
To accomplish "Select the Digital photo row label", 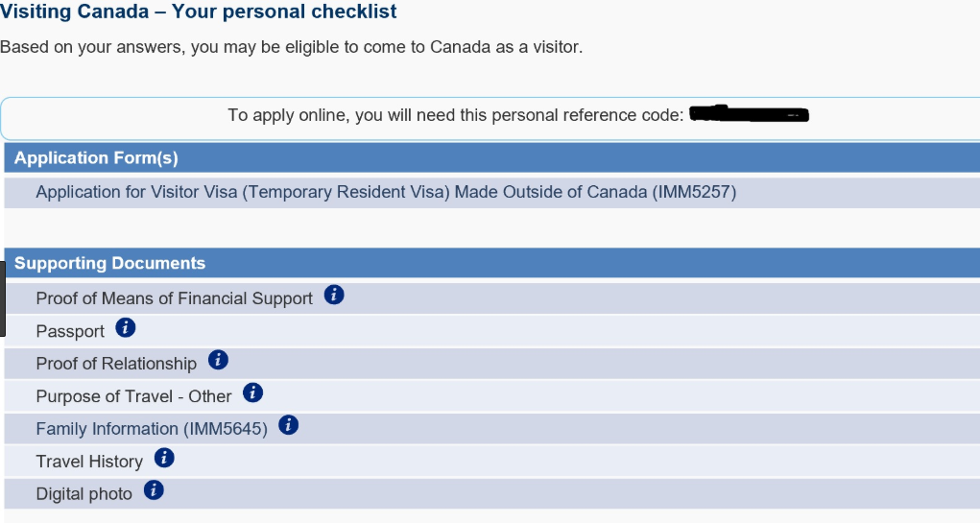I will point(84,493).
